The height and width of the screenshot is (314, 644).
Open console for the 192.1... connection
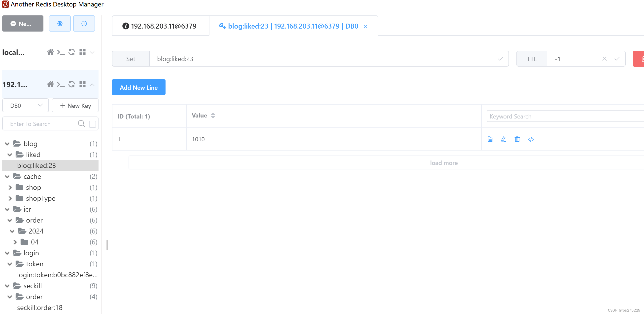61,84
